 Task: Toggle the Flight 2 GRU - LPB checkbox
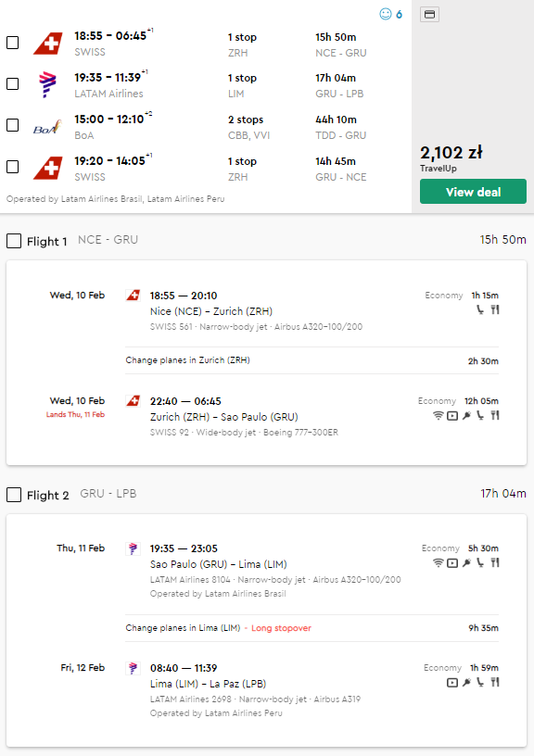tap(14, 494)
